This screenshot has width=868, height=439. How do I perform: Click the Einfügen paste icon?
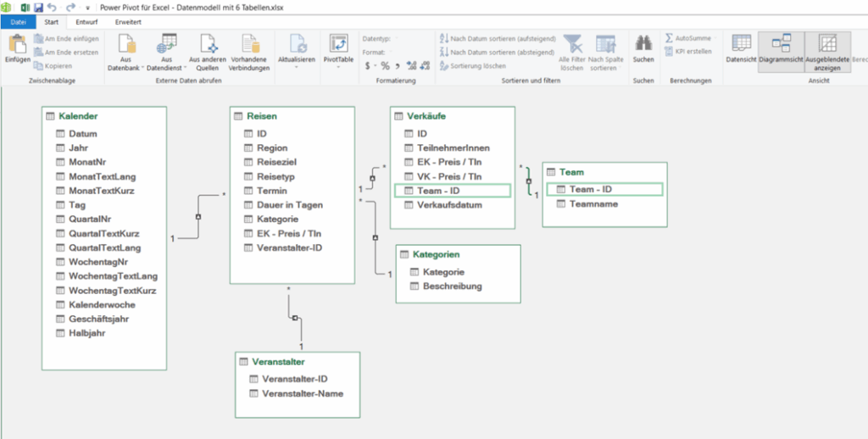point(17,44)
